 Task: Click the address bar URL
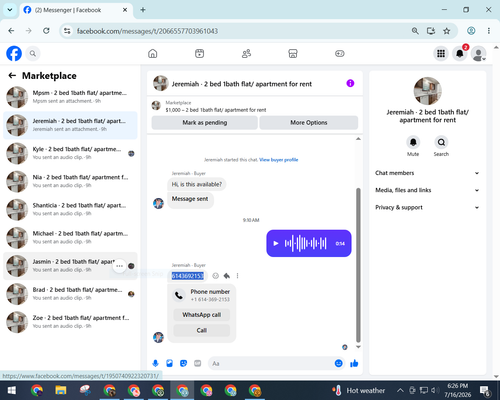147,31
